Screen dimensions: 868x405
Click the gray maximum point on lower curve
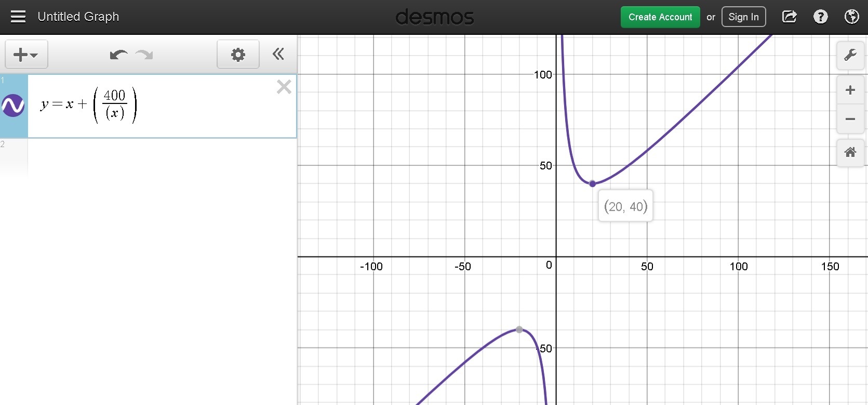click(519, 330)
